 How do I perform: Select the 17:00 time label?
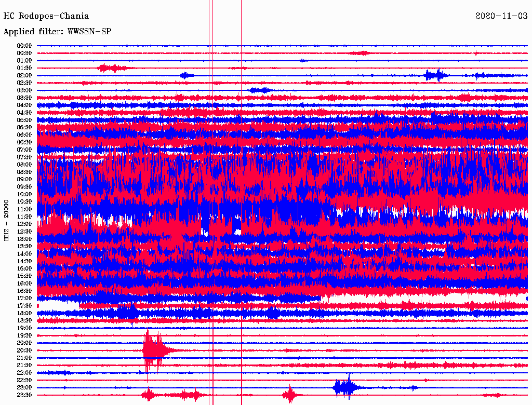click(x=24, y=299)
